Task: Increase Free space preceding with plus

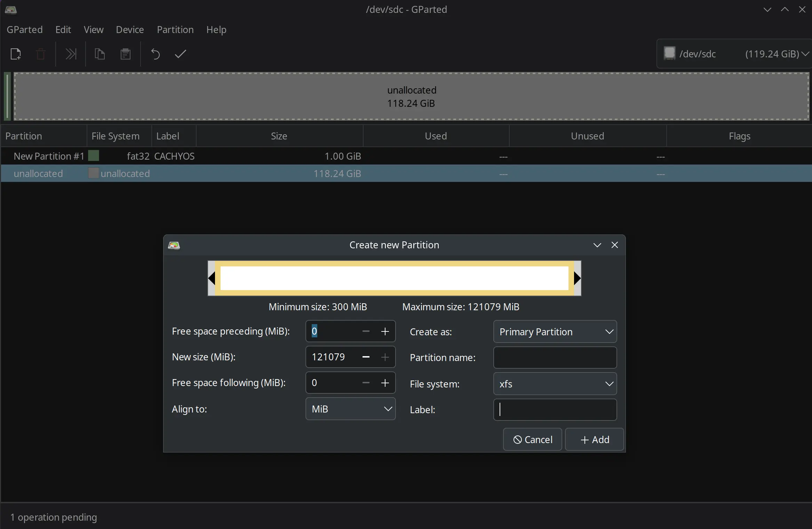Action: pyautogui.click(x=385, y=331)
